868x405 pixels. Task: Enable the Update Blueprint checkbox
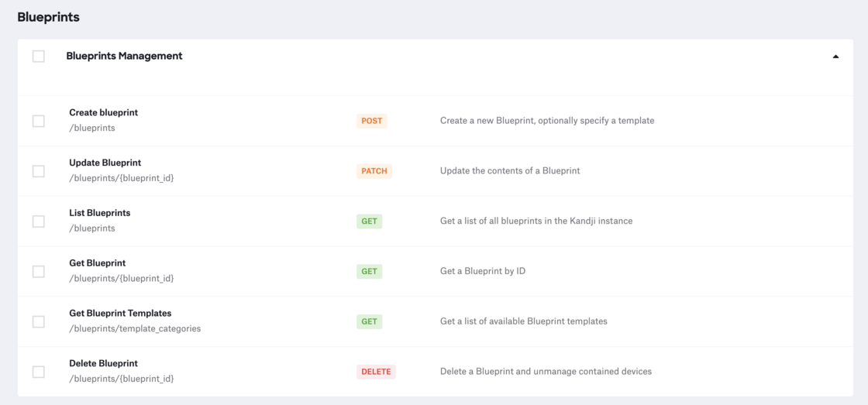point(39,171)
